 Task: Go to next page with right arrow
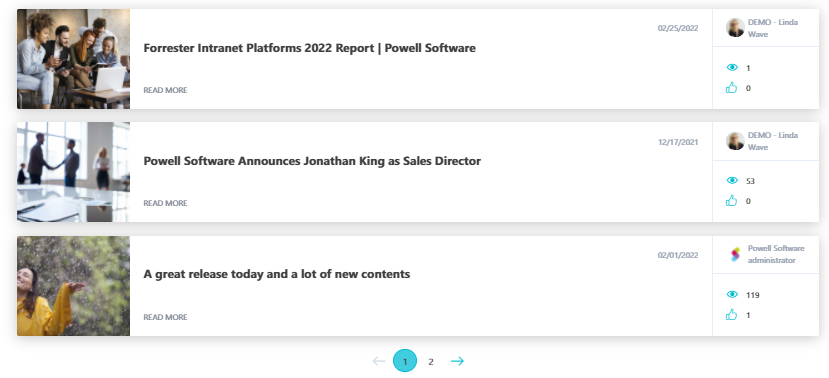[457, 361]
